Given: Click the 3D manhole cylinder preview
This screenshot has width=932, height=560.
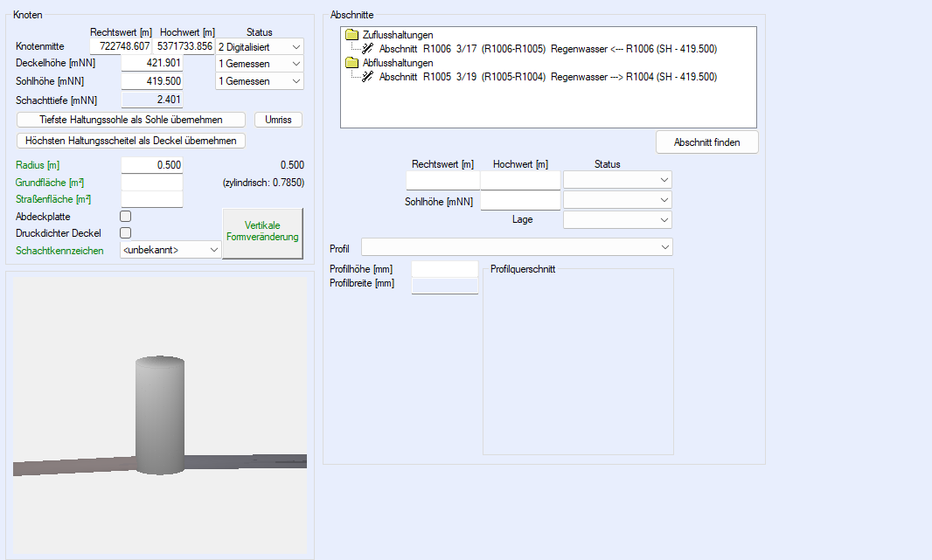Looking at the screenshot, I should 160,415.
